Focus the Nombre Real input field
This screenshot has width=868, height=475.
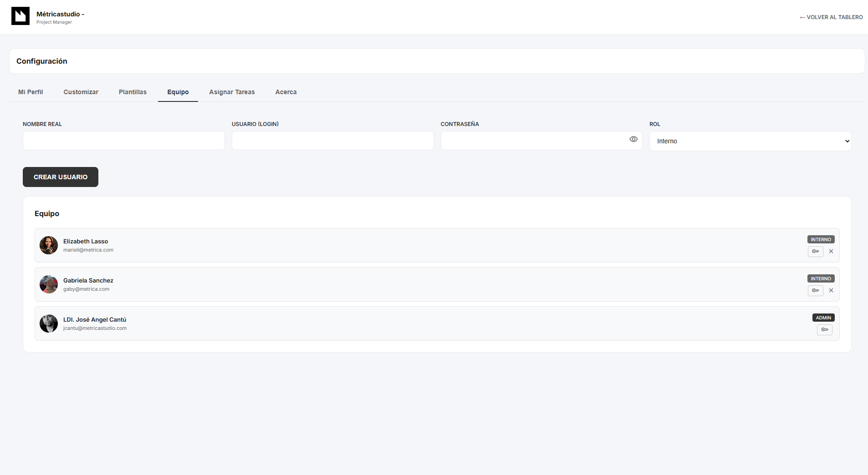123,141
